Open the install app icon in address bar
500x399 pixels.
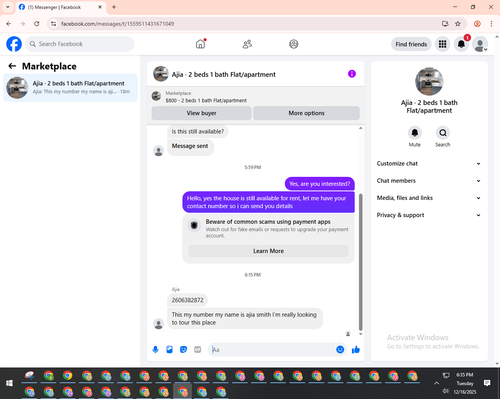click(x=445, y=24)
